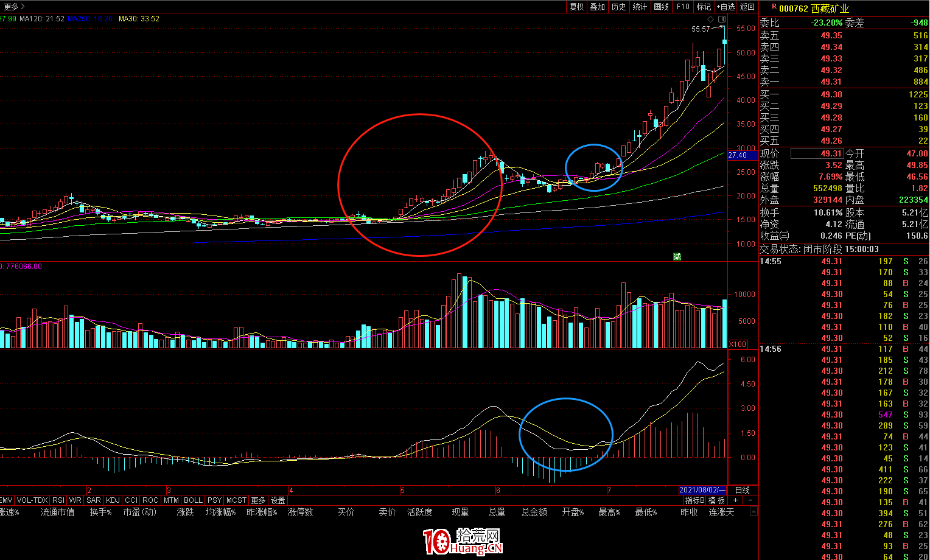Select the WR indicator tab

tap(75, 500)
